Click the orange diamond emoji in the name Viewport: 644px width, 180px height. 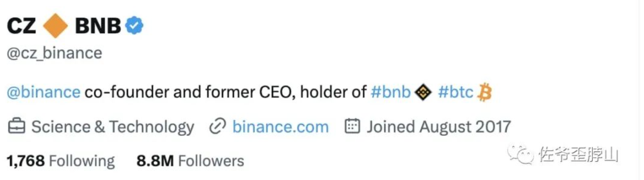(55, 26)
